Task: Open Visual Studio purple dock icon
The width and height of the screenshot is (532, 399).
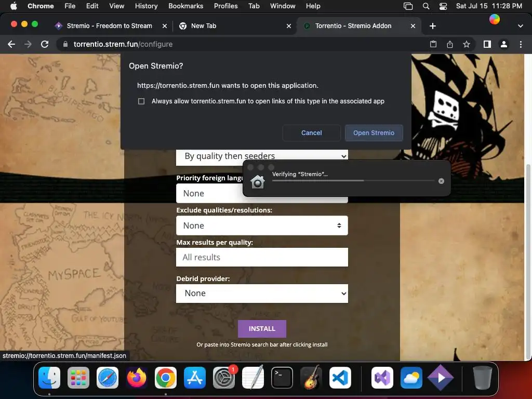Action: click(x=382, y=378)
